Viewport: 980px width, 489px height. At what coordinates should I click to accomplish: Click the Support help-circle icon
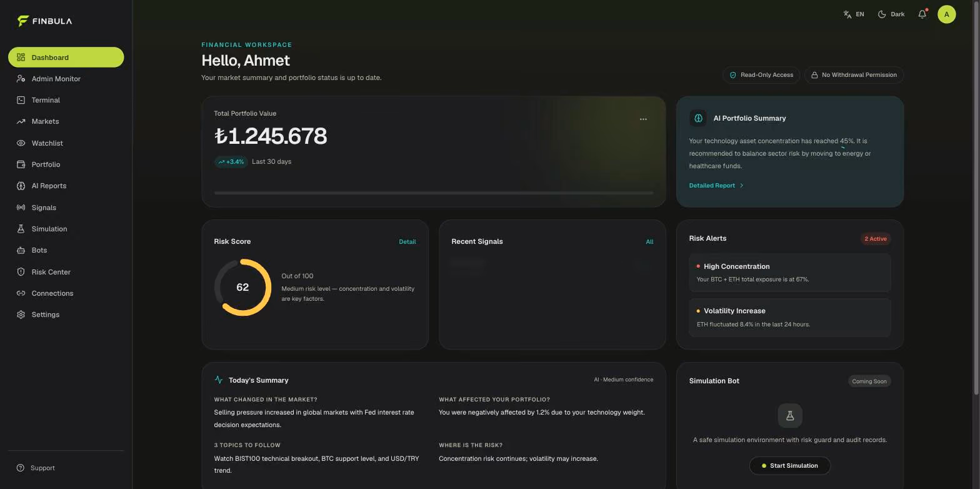click(x=21, y=468)
